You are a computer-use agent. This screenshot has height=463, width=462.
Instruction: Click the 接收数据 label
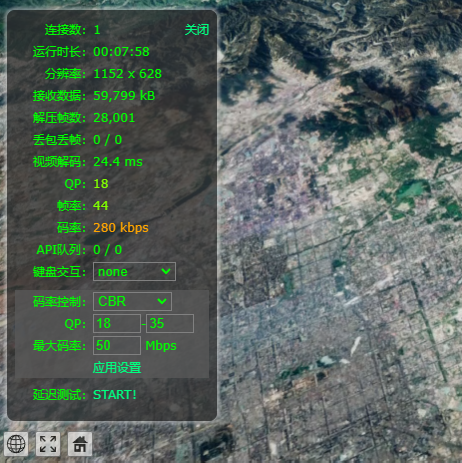coord(59,96)
